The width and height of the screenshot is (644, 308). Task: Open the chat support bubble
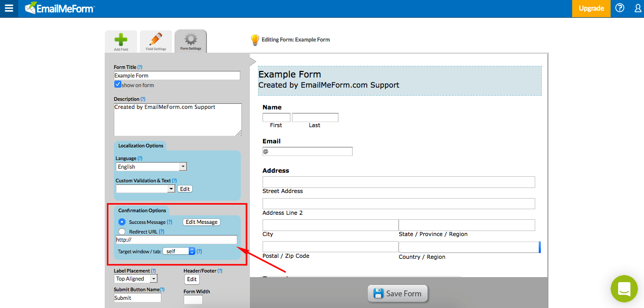[x=624, y=289]
